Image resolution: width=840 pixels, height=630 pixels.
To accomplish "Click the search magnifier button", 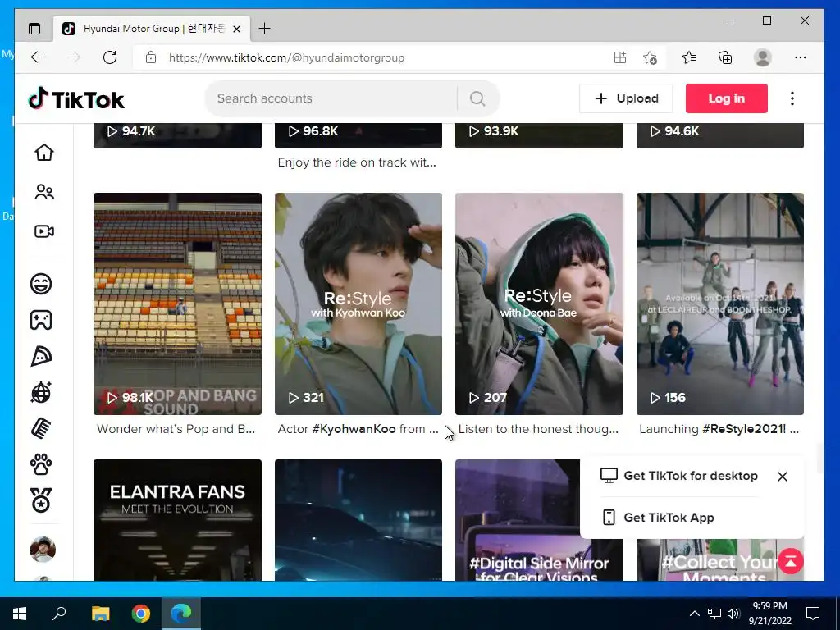I will coord(477,98).
